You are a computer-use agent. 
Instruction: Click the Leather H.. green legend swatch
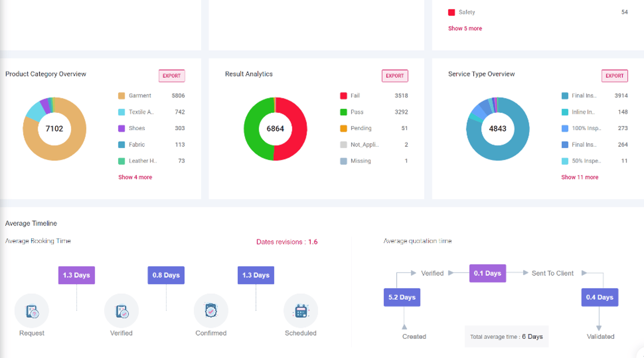point(121,161)
